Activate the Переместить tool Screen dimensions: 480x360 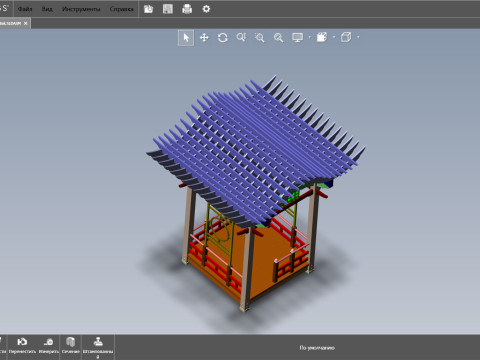tap(22, 346)
